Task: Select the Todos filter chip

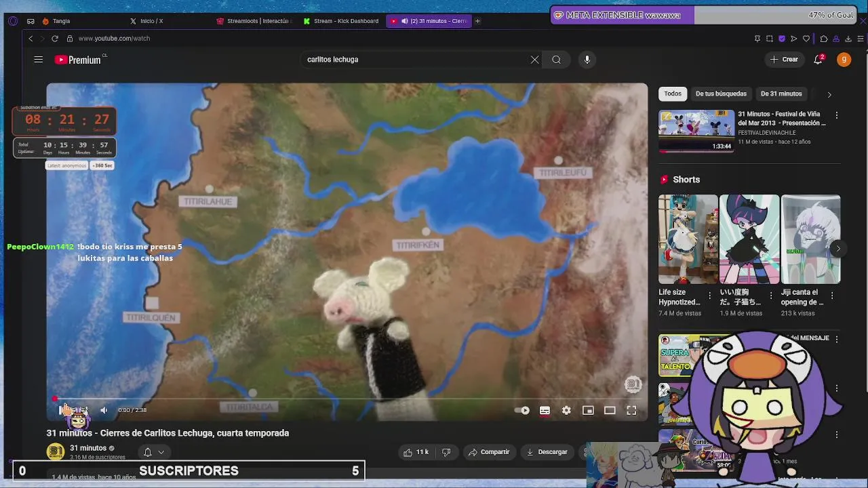Action: click(673, 94)
